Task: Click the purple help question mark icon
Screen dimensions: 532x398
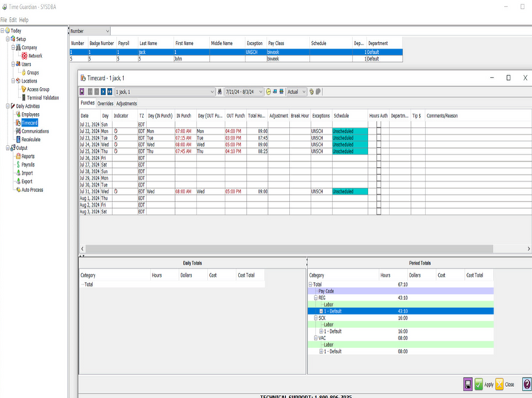Action: [526, 384]
